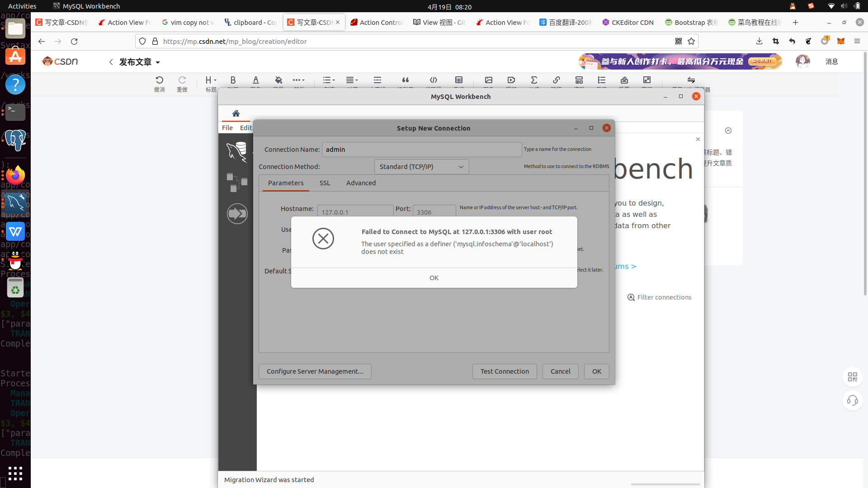The image size is (868, 488).
Task: Switch to the Advanced tab
Action: pos(361,183)
